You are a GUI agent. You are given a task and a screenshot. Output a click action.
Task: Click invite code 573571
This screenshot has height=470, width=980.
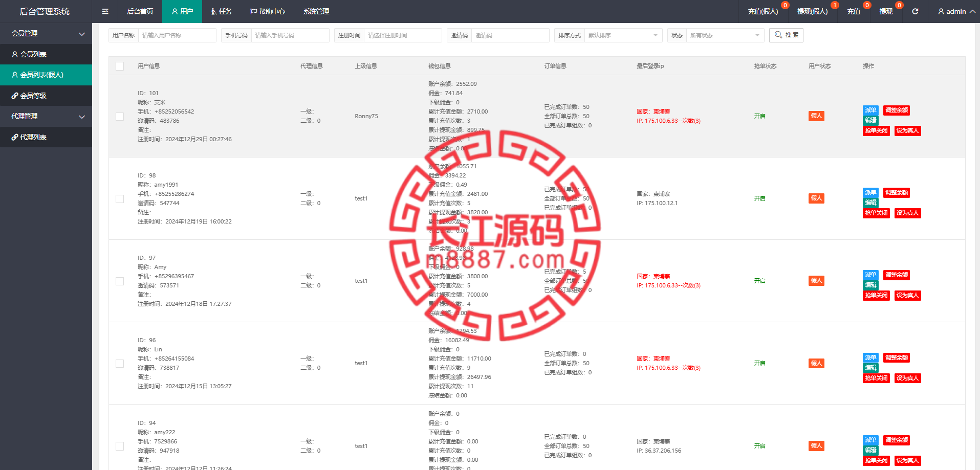click(169, 285)
